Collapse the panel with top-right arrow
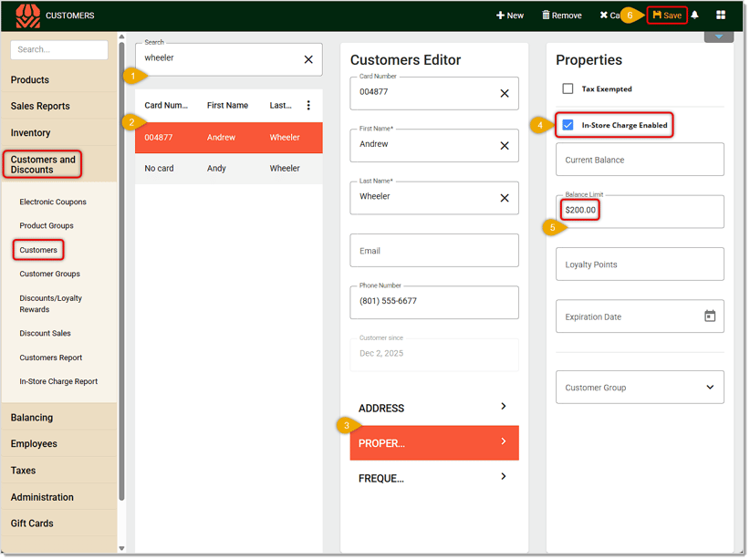The image size is (750, 560). (x=720, y=36)
